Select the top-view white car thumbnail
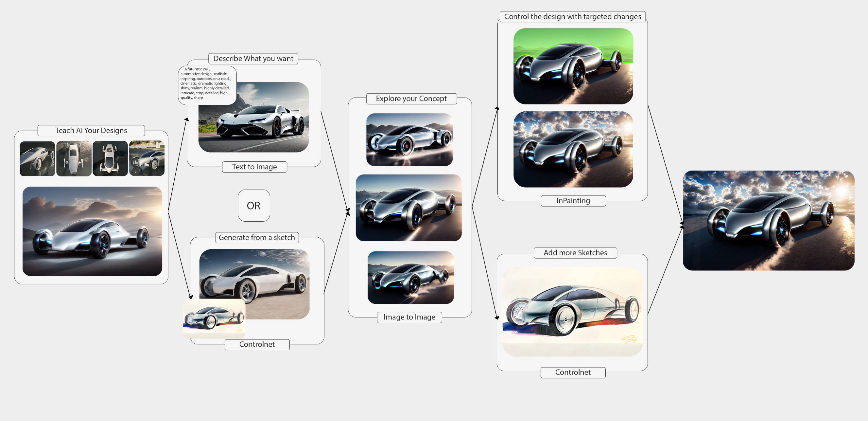Image resolution: width=868 pixels, height=421 pixels. (74, 158)
